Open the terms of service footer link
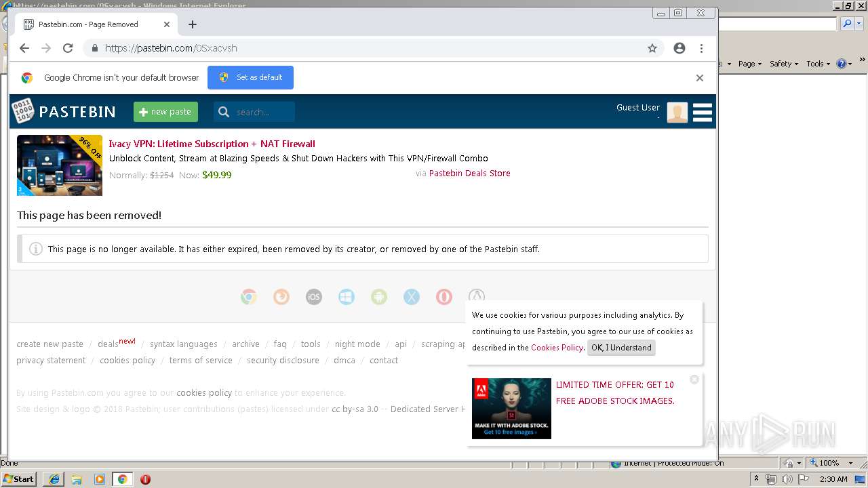The height and width of the screenshot is (488, 868). 201,361
